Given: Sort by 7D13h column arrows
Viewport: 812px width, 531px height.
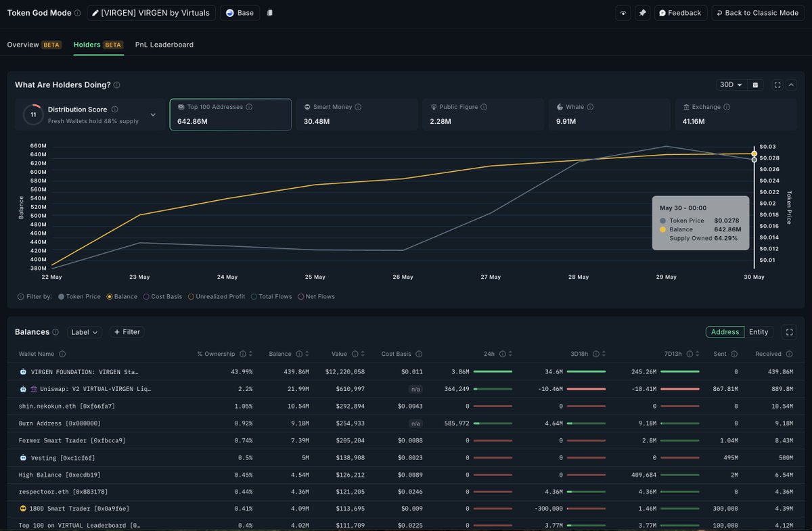Looking at the screenshot, I should (x=697, y=354).
